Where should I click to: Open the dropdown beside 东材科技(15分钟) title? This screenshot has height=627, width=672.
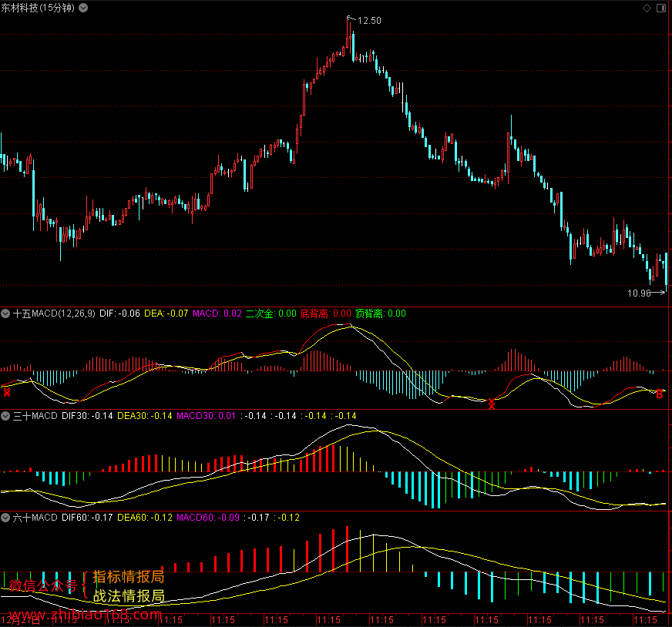[x=83, y=8]
